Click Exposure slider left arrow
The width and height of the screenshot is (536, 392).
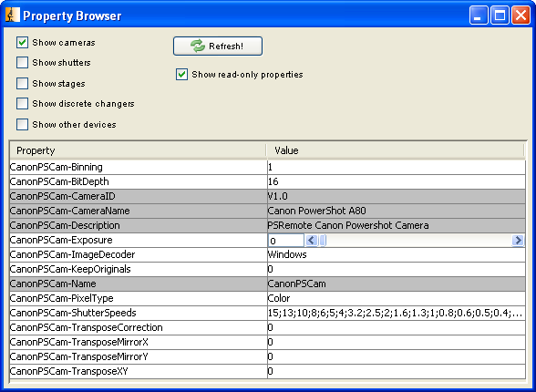click(x=311, y=241)
